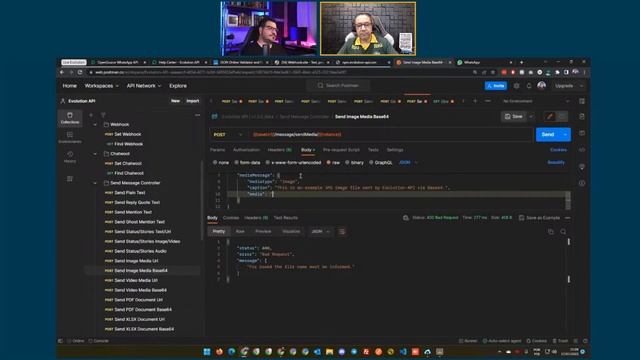Open the response JSON format dropdown

(x=320, y=231)
